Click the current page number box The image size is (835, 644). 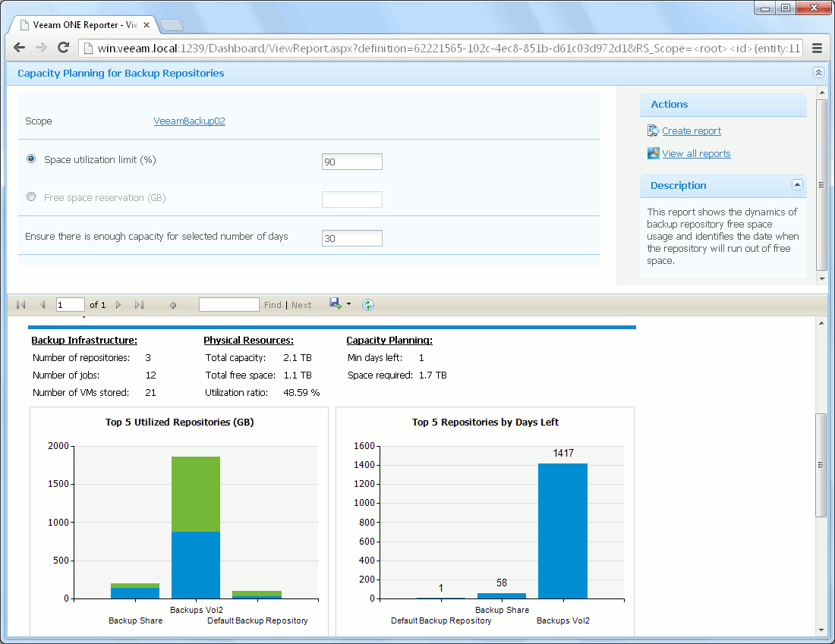tap(71, 305)
